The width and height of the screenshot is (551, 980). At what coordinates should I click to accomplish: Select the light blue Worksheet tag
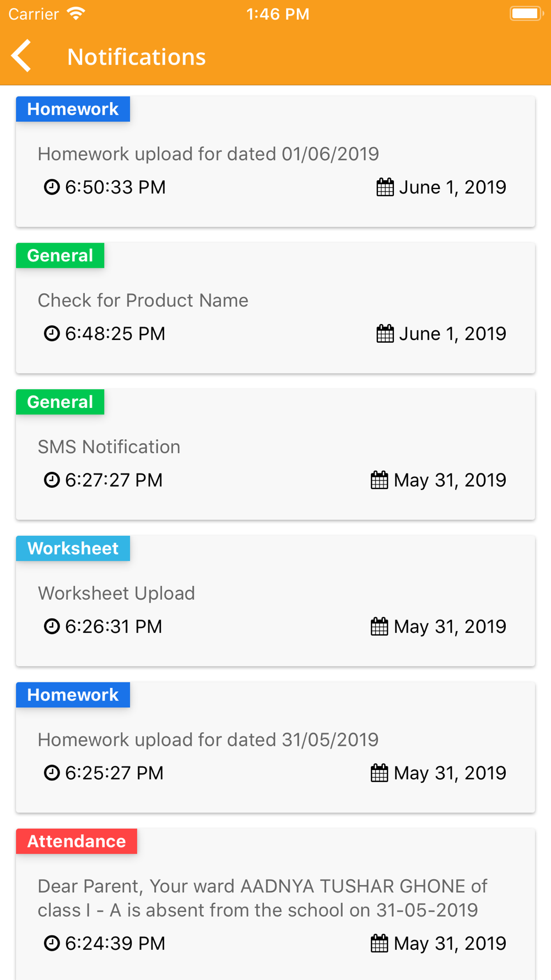pos(73,548)
